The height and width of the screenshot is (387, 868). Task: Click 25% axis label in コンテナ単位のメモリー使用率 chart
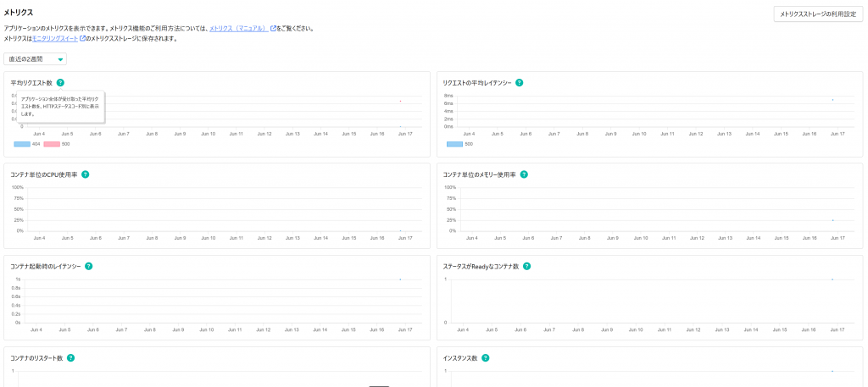(451, 219)
